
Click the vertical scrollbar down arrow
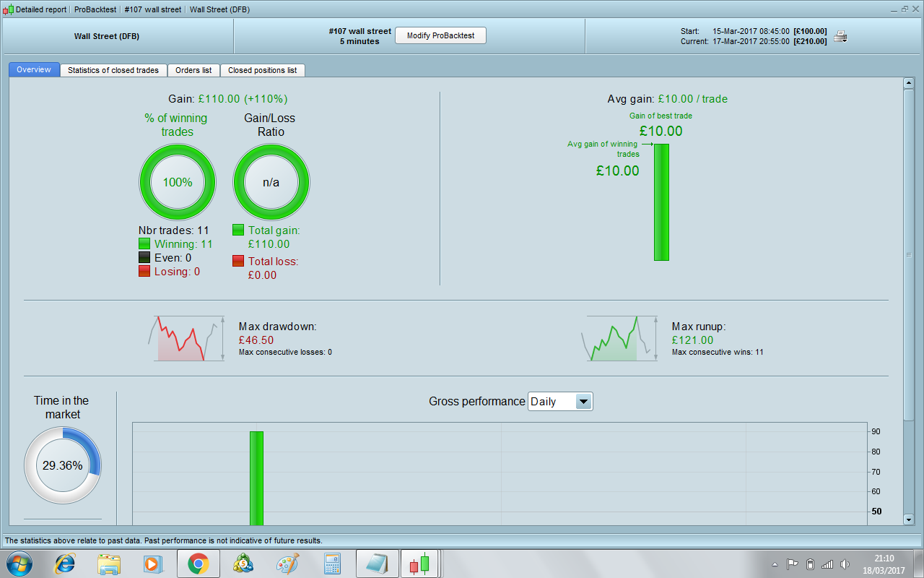908,519
